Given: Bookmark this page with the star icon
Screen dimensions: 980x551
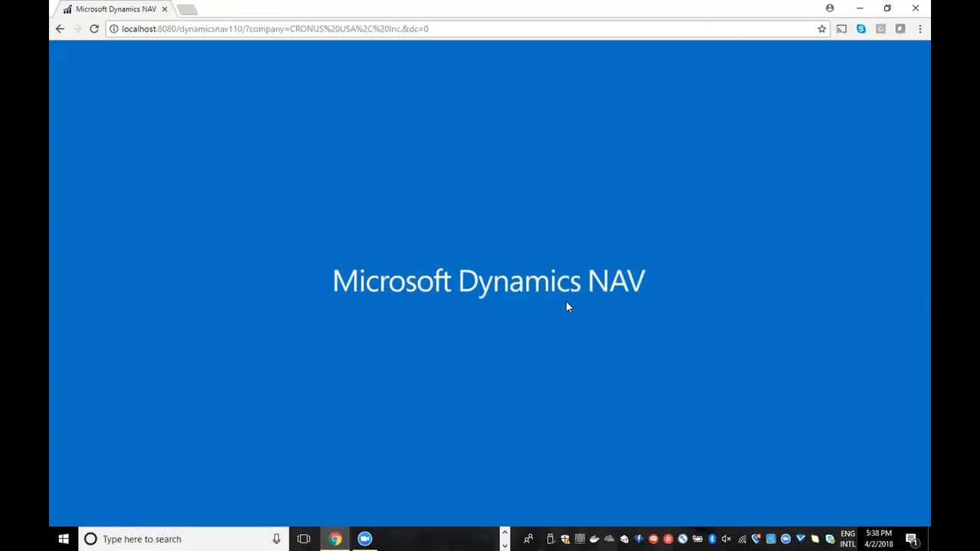Looking at the screenshot, I should point(822,29).
